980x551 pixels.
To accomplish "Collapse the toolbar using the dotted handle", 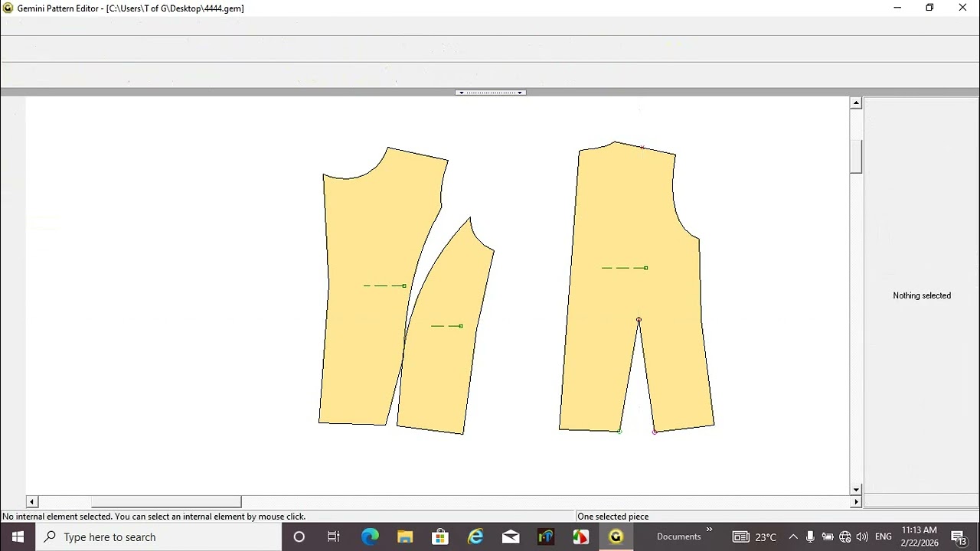I will pos(490,93).
